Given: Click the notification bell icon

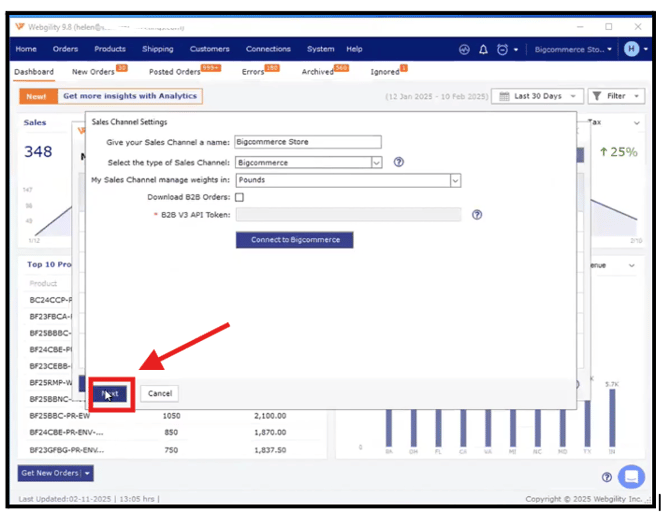Looking at the screenshot, I should click(484, 49).
